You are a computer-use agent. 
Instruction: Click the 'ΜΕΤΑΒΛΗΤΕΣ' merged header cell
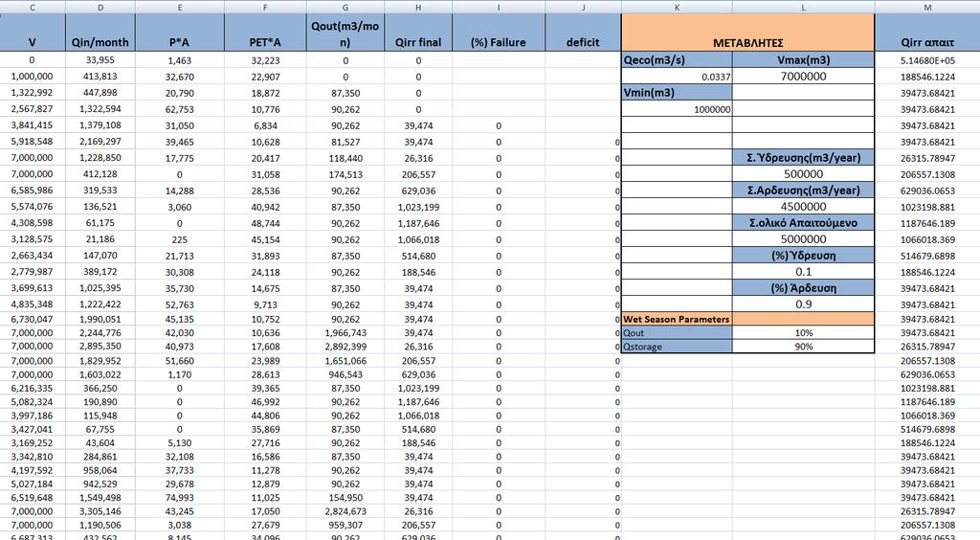[x=747, y=33]
